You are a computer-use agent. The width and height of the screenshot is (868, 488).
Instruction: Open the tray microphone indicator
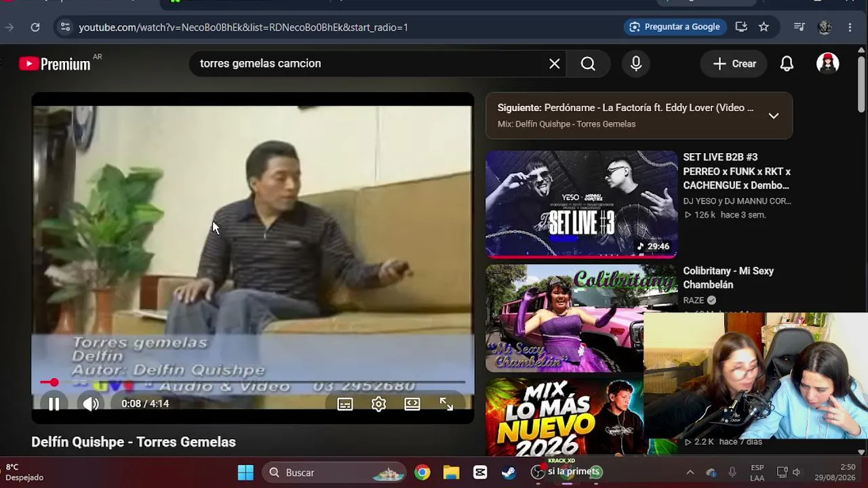pos(732,472)
